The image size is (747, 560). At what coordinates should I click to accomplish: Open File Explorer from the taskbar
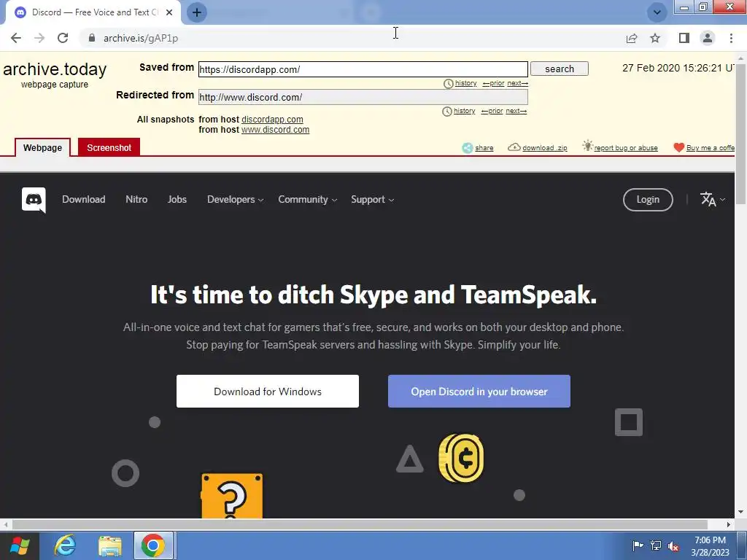point(110,545)
